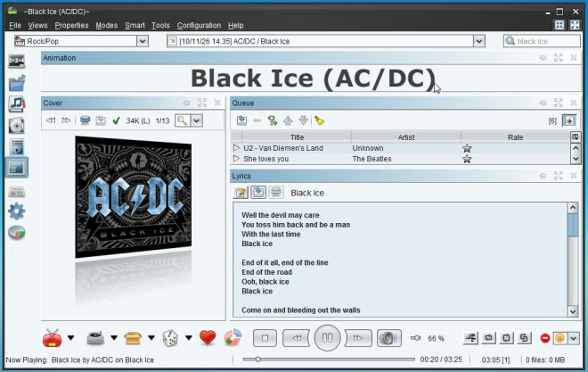Viewport: 588px width, 372px height.
Task: Open queue table column selector icon
Action: click(x=576, y=137)
